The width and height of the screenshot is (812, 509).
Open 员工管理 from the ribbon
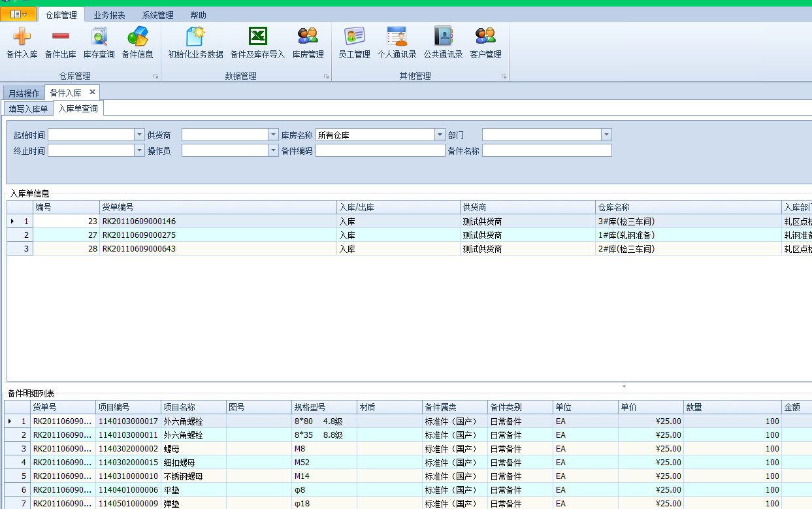pyautogui.click(x=354, y=37)
